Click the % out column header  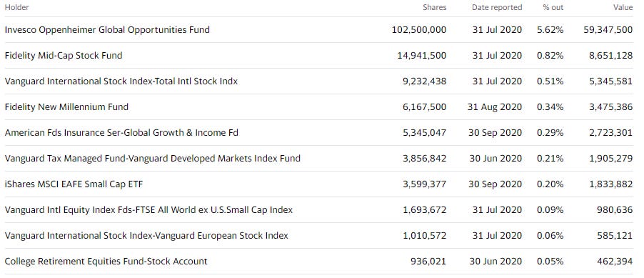pos(553,7)
